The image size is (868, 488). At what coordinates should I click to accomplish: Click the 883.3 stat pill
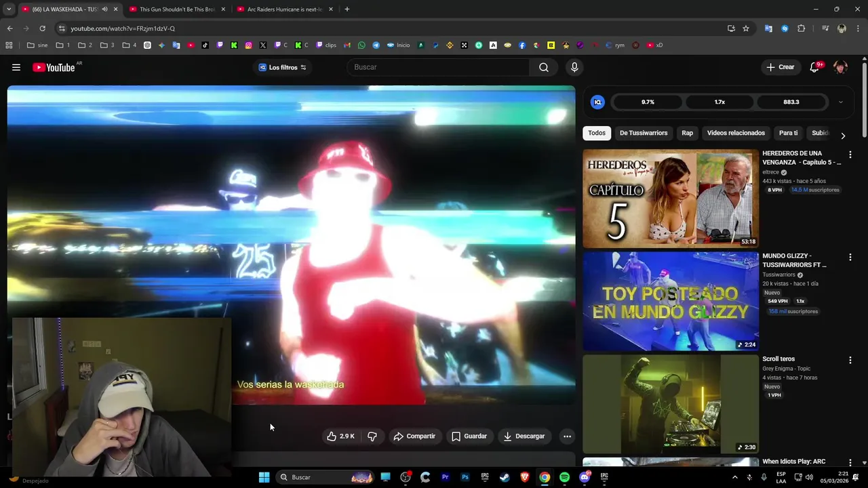coord(791,102)
